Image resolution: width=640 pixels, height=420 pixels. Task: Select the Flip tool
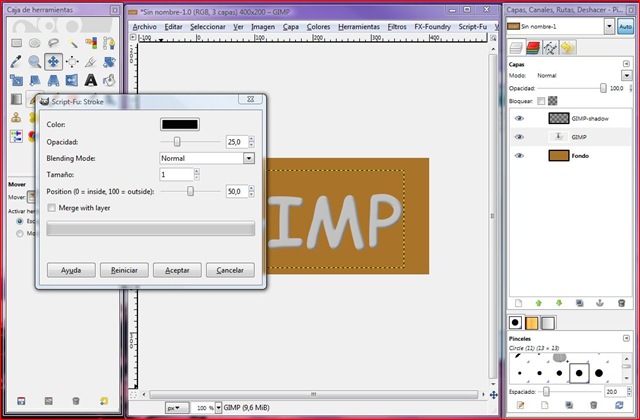click(x=72, y=80)
